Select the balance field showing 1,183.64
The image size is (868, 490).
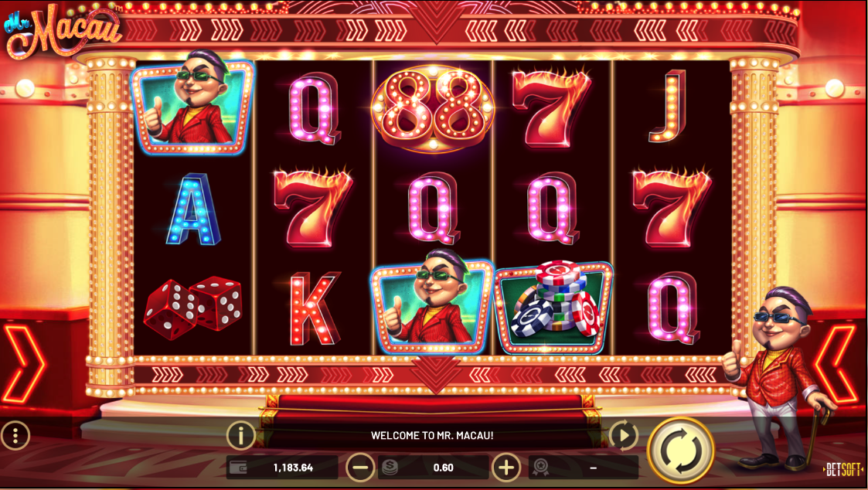282,468
